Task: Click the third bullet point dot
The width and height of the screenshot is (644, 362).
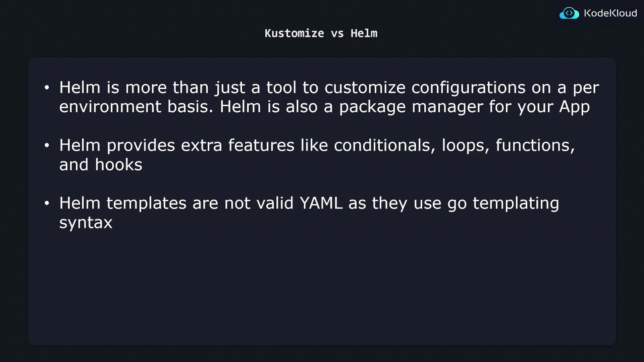Action: (x=47, y=203)
